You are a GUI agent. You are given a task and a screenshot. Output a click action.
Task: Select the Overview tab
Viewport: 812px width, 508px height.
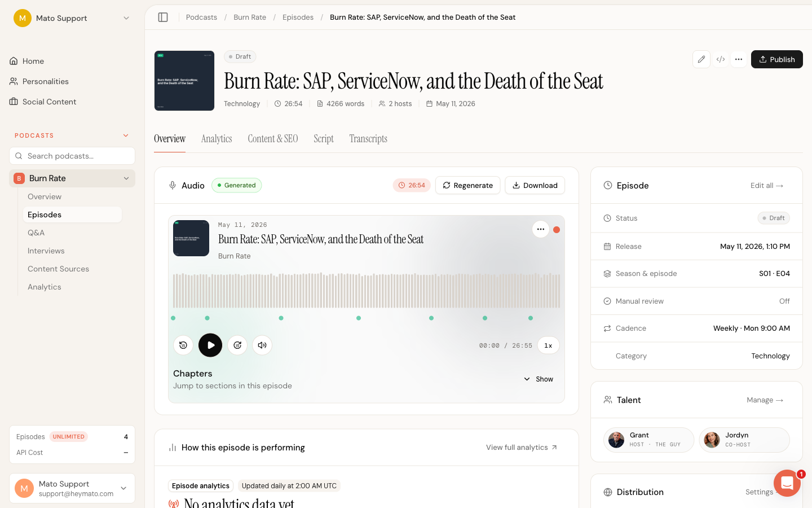click(170, 139)
